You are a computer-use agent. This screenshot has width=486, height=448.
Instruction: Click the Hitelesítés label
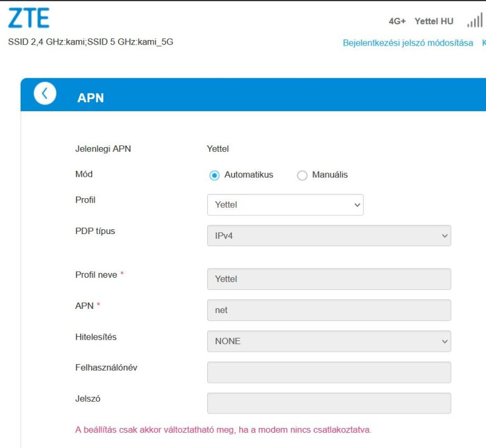[x=96, y=337]
